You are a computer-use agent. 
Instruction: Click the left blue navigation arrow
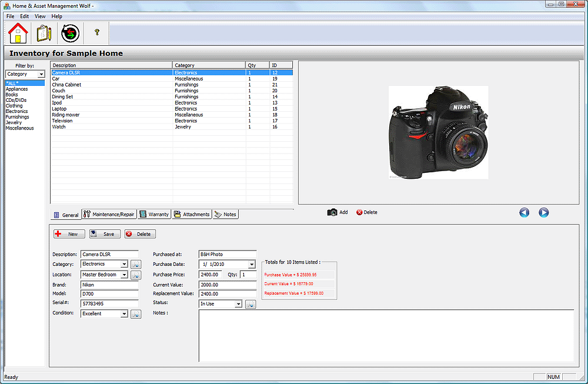[x=524, y=212]
